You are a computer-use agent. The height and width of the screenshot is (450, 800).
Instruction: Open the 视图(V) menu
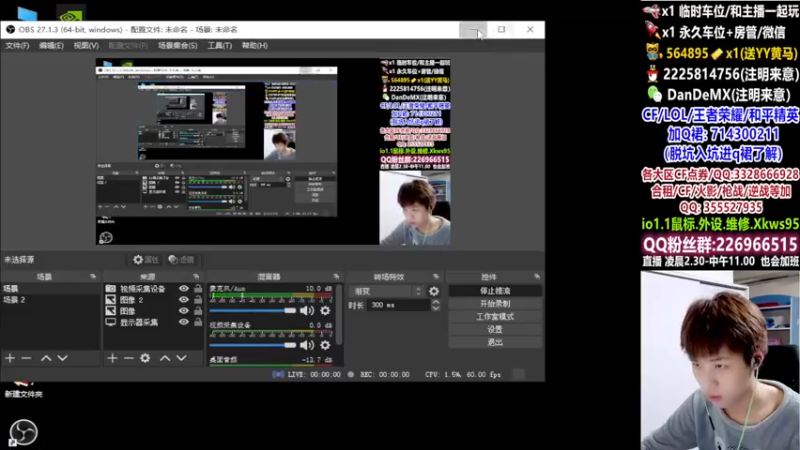(x=86, y=46)
